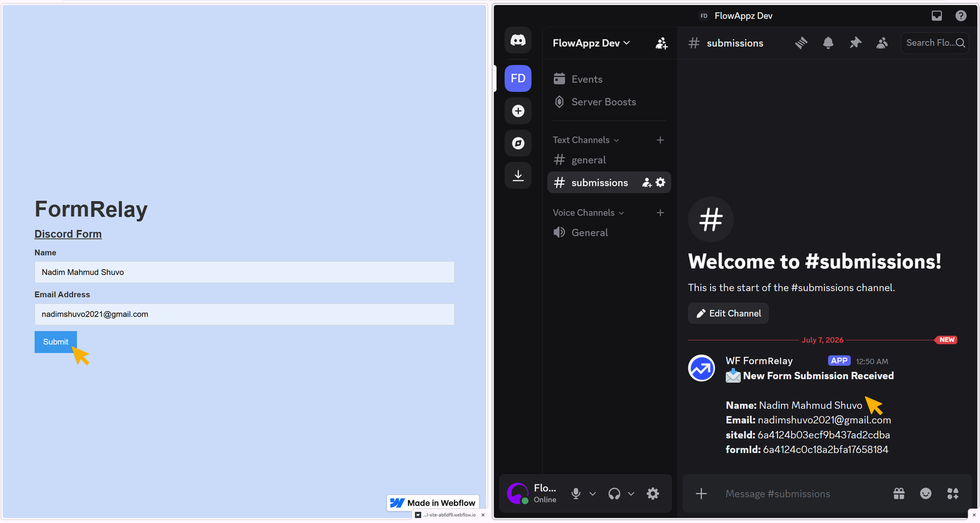The width and height of the screenshot is (980, 523).
Task: Collapse the Voice Channels category
Action: (588, 213)
